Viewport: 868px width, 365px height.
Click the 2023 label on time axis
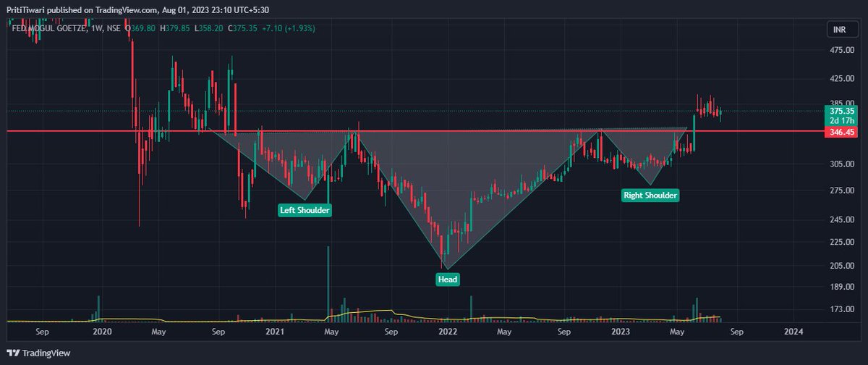[621, 332]
